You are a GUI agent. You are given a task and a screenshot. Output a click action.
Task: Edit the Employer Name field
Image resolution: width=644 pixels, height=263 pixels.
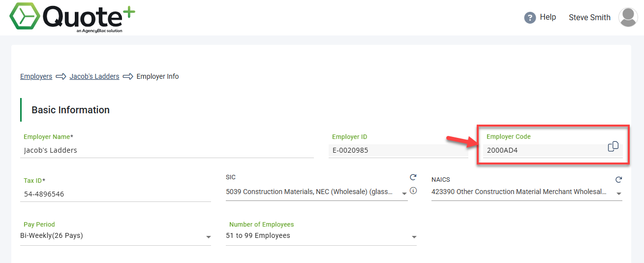167,150
